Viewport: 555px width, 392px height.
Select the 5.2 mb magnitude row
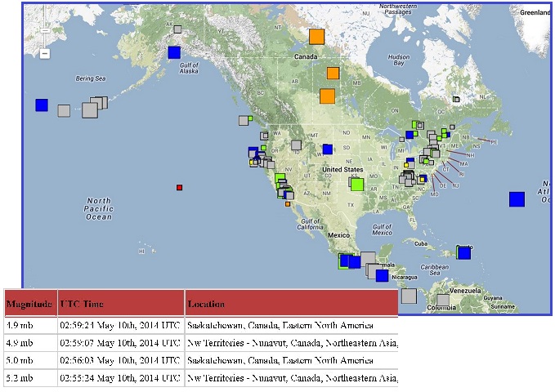click(30, 378)
